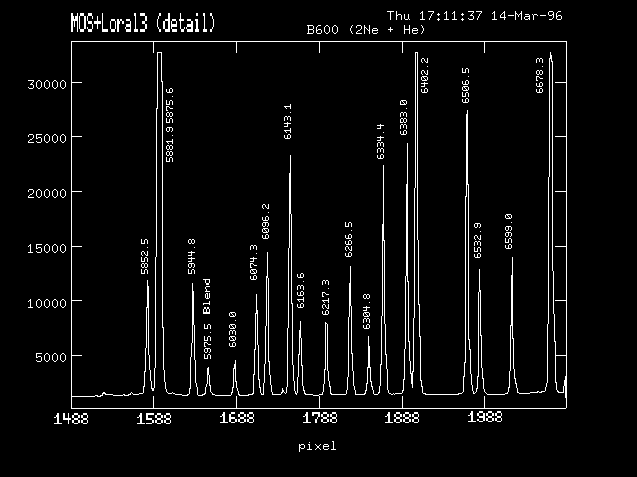
Task: Select the 6506.5 line label
Action: 466,86
